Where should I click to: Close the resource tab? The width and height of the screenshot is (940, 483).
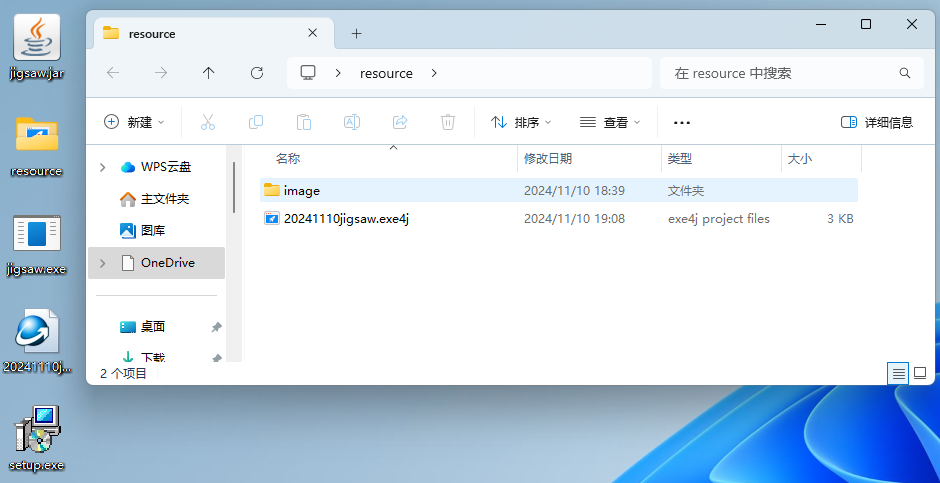(312, 33)
